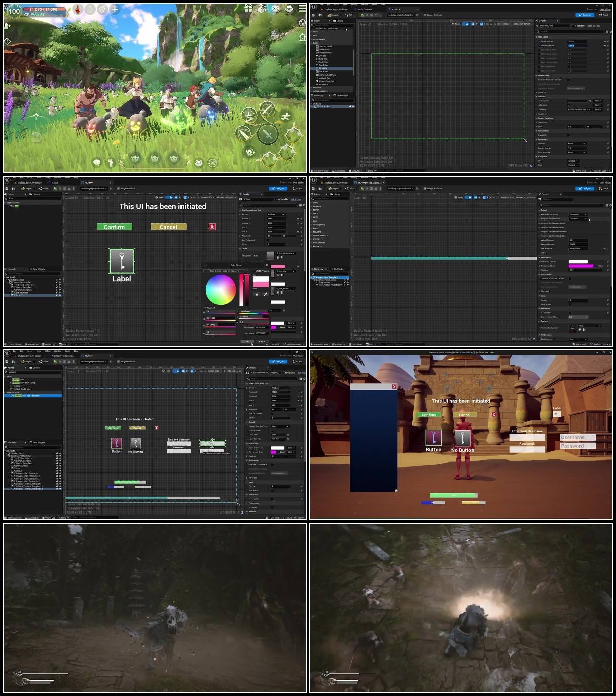616x696 pixels.
Task: Open the chat bubble icon in game
Action: [97, 162]
